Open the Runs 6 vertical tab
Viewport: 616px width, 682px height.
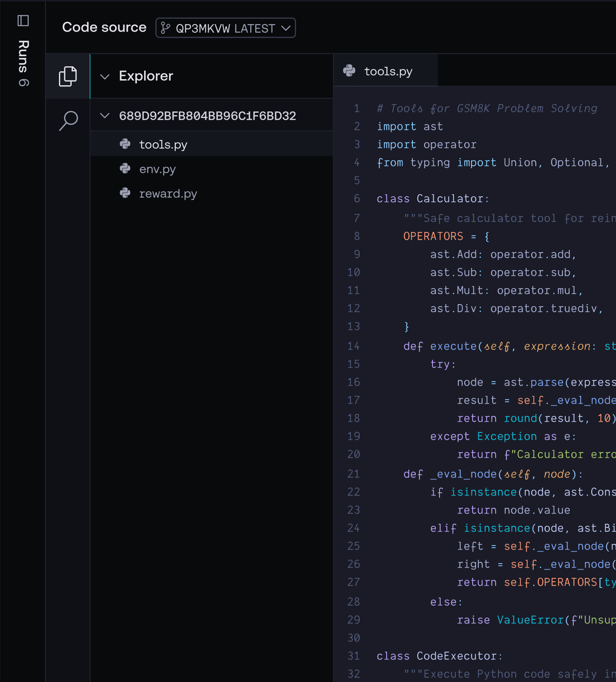[23, 63]
